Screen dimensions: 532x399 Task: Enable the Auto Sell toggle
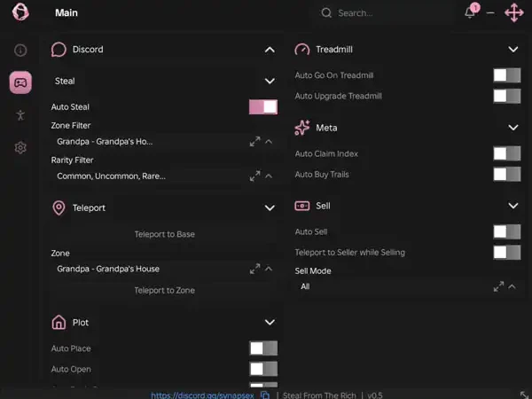pyautogui.click(x=507, y=231)
